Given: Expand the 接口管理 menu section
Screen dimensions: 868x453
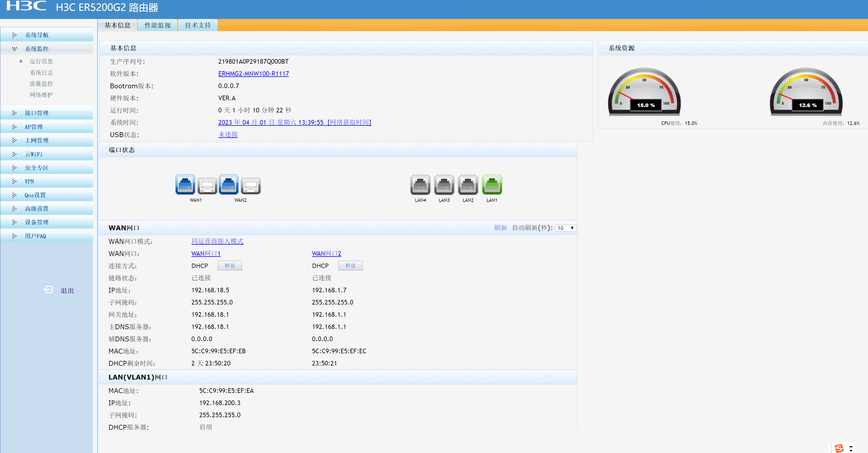Looking at the screenshot, I should click(37, 113).
